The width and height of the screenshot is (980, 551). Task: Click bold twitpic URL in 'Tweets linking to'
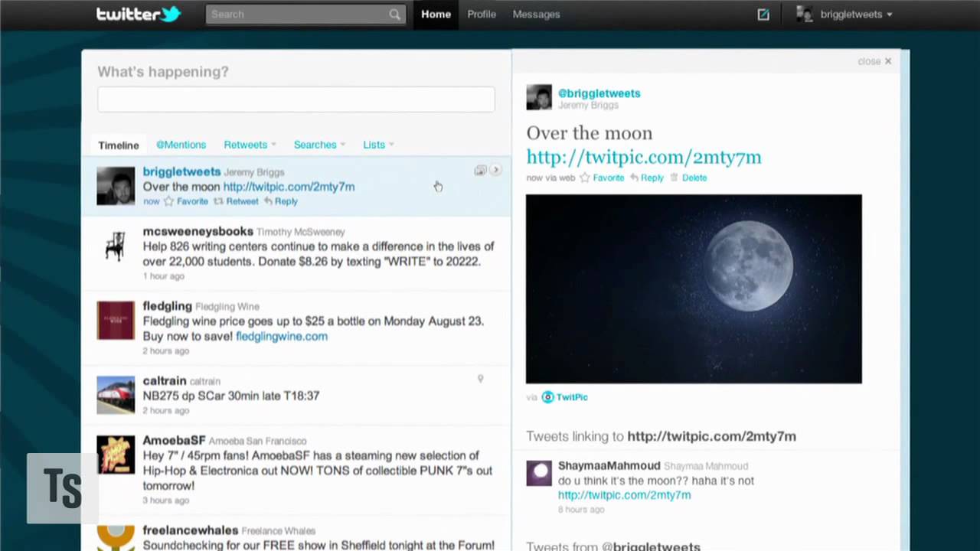(711, 436)
